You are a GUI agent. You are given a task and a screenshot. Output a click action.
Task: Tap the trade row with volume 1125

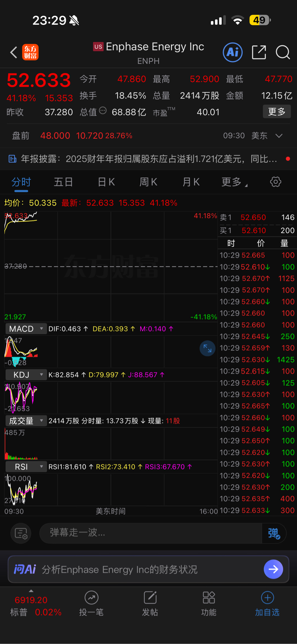click(x=257, y=278)
